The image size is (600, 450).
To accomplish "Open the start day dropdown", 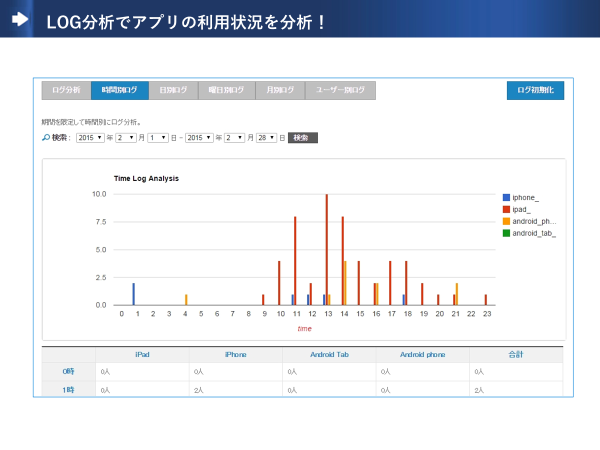I will [157, 137].
